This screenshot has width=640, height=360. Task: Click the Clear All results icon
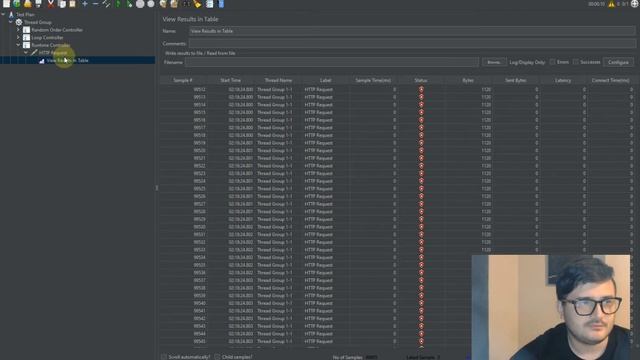click(x=174, y=4)
